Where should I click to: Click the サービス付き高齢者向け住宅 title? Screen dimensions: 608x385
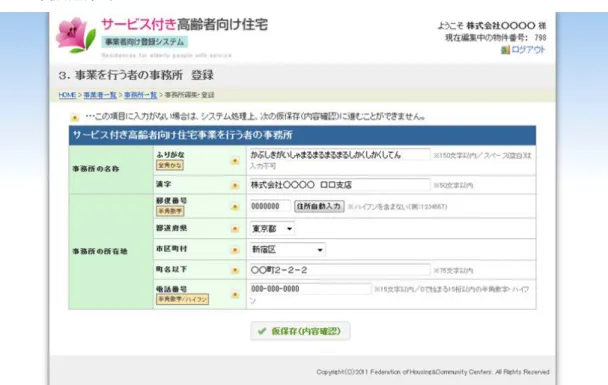[x=185, y=24]
